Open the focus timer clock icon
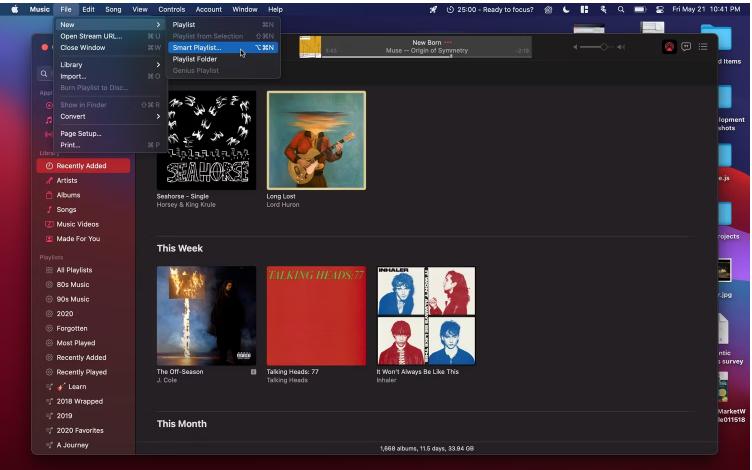Screen dimensions: 752x470 (450, 9)
